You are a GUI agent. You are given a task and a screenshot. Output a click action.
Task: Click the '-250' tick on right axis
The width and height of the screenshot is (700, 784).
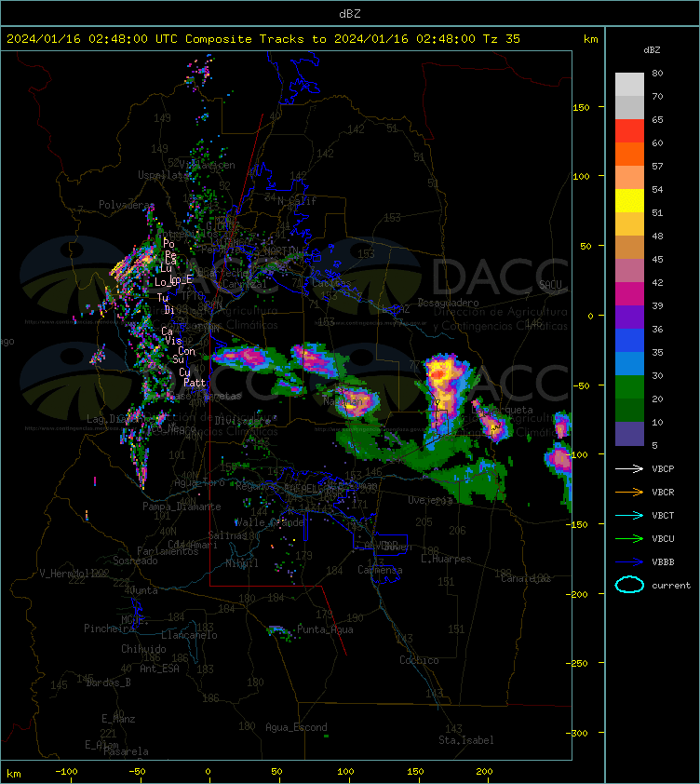tap(578, 663)
